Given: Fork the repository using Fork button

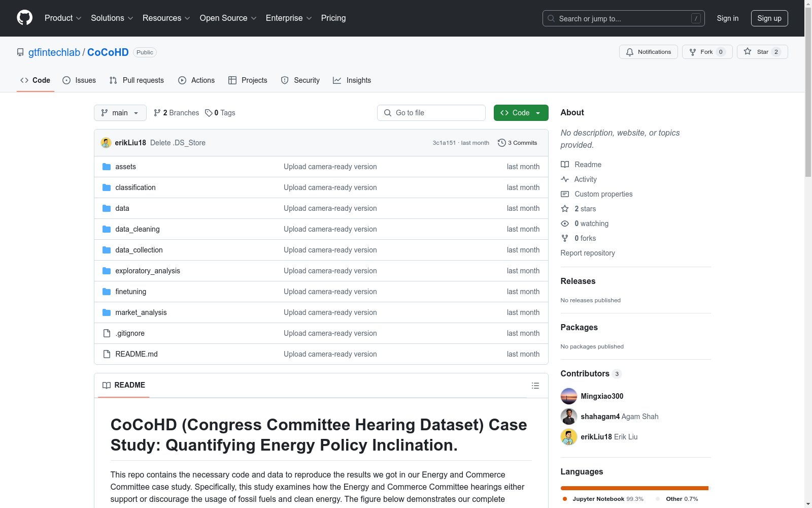Looking at the screenshot, I should [707, 52].
